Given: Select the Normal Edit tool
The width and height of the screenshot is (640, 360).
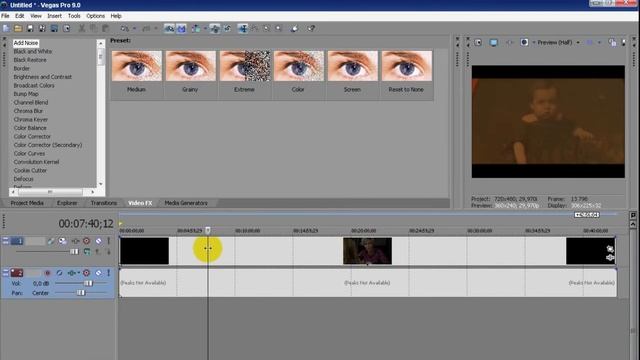Looking at the screenshot, I should click(x=242, y=29).
